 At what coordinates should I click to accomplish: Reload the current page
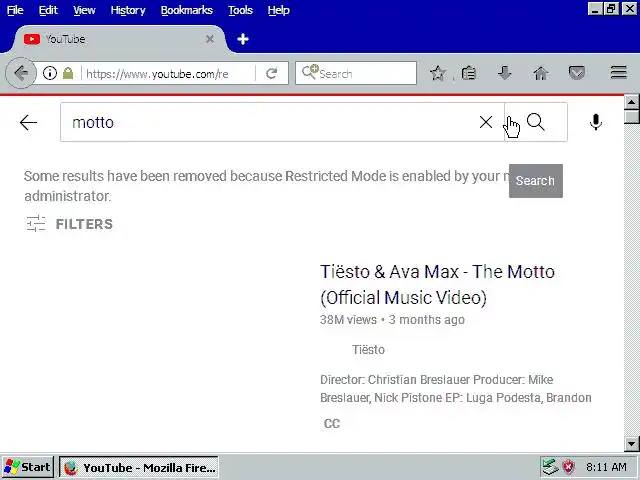point(271,73)
